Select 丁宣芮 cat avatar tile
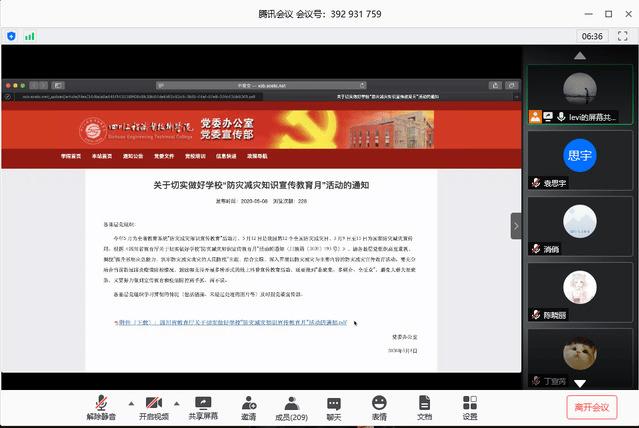The image size is (639, 428). (580, 358)
